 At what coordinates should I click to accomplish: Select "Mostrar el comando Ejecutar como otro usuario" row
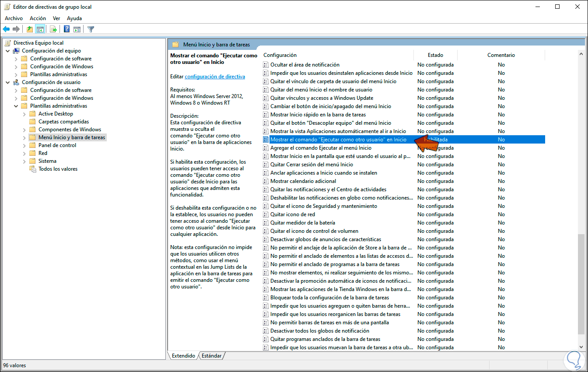403,140
